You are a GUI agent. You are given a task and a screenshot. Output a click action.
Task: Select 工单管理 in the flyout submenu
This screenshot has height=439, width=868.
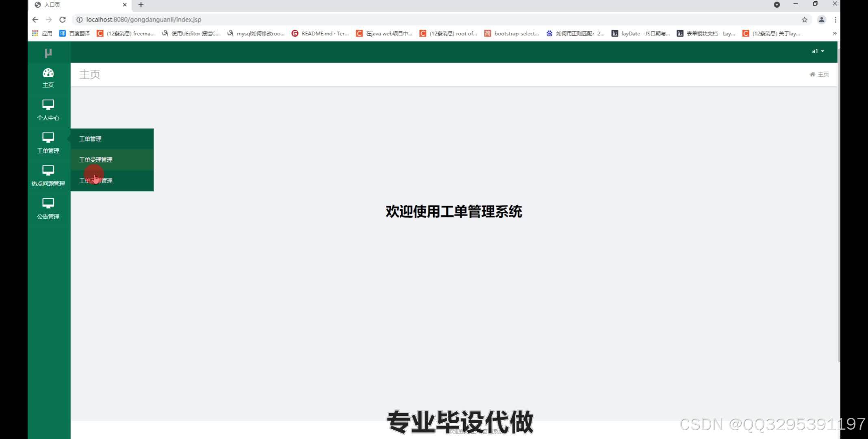112,139
